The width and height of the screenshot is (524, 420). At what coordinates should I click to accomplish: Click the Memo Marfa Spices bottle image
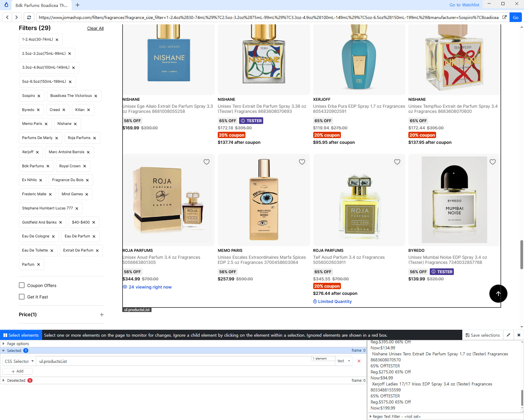(x=264, y=200)
